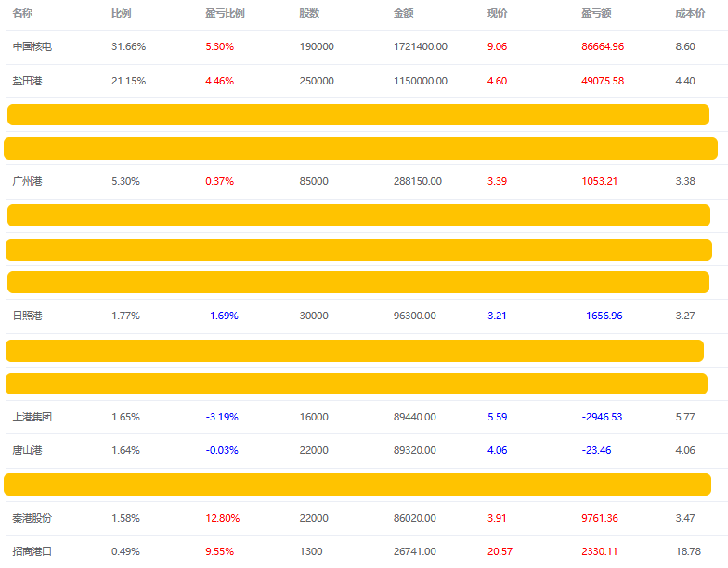
Task: Click the current price 3.91
Action: pos(498,518)
